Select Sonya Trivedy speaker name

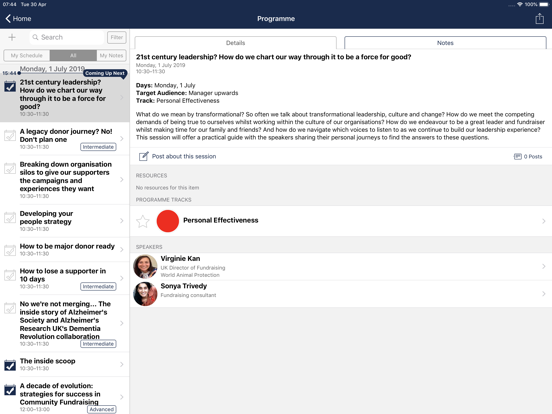[184, 286]
